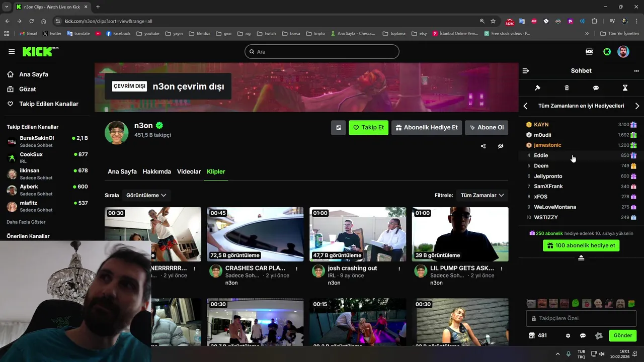The width and height of the screenshot is (644, 362).
Task: Open the tab search dropdown arrow
Action: point(7,7)
